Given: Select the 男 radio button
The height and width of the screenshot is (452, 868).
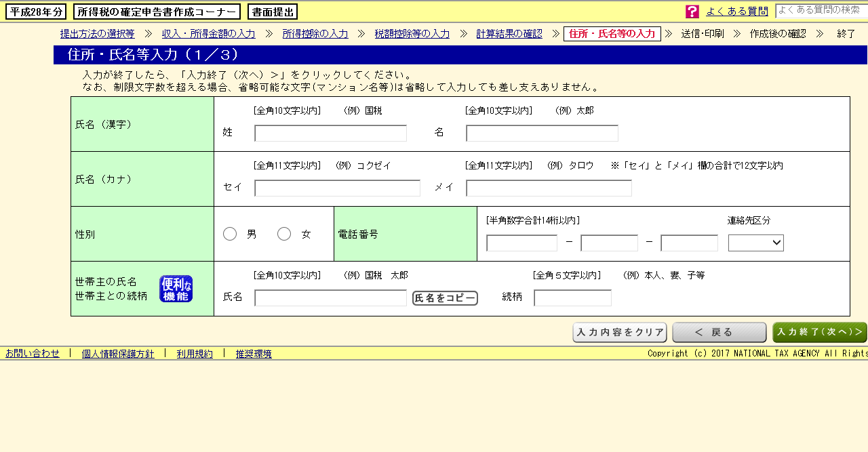Looking at the screenshot, I should tap(230, 234).
